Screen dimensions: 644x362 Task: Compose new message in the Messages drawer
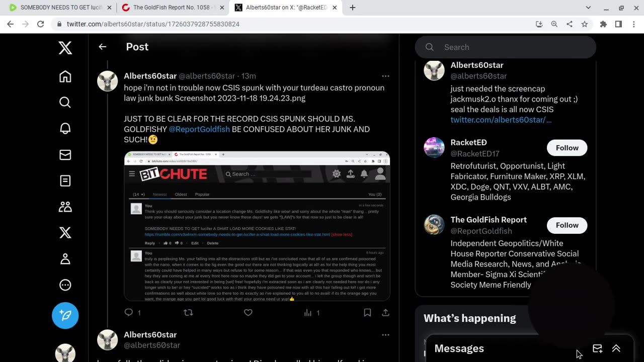point(597,348)
